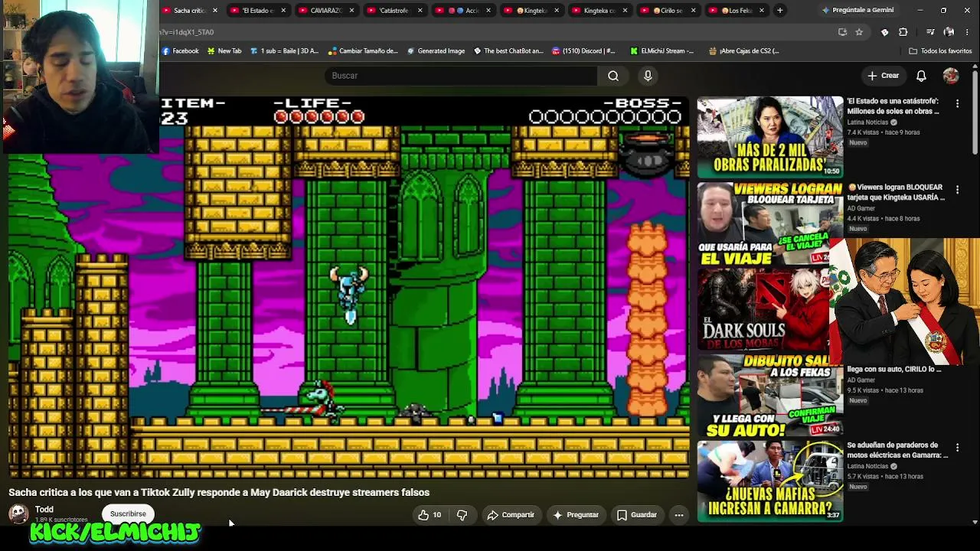Open YouTube notifications bell
Viewport: 980px width, 551px height.
[x=921, y=76]
